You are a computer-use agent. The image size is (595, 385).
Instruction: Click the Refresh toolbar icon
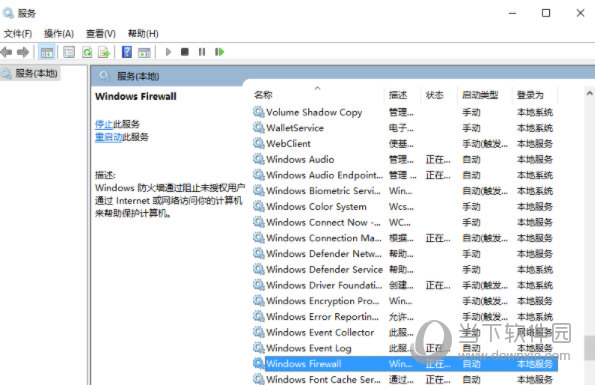pos(87,52)
